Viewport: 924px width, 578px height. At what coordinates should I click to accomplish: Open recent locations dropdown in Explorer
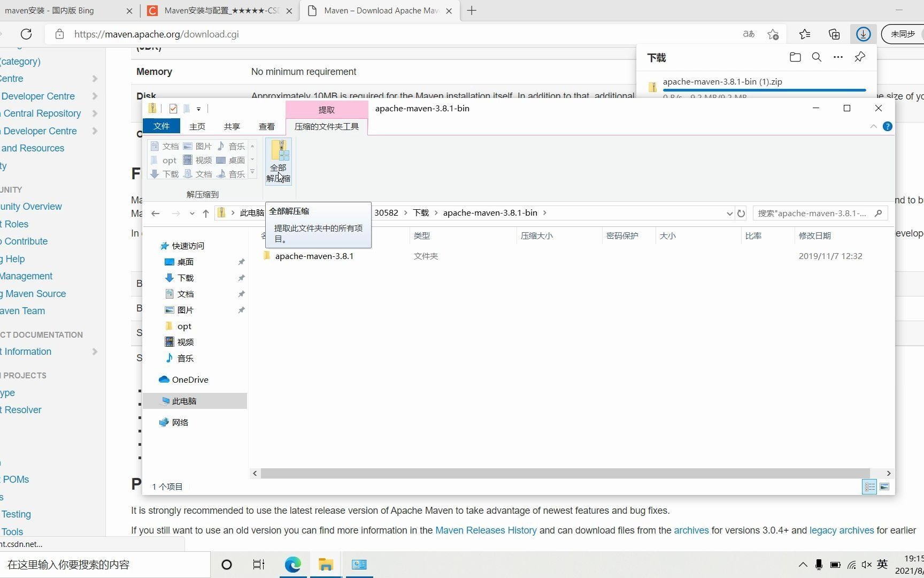point(192,213)
